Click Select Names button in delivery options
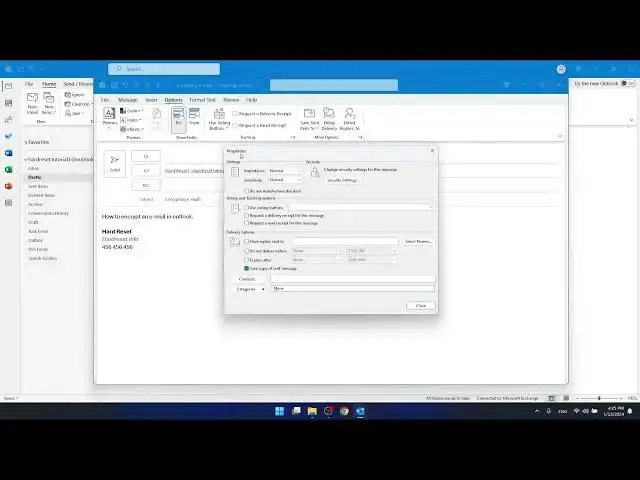Viewport: 640px width, 480px height. point(418,242)
